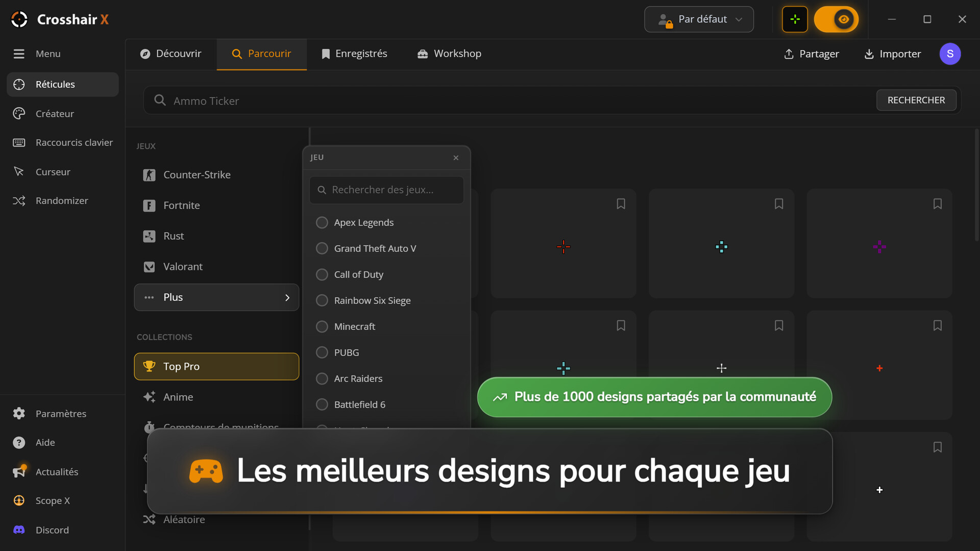Screen dimensions: 980x551
Task: Open the Workshop tab
Action: (449, 54)
